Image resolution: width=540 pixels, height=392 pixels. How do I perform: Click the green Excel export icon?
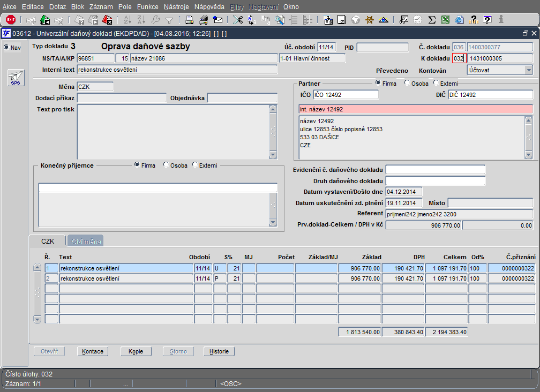tap(445, 20)
